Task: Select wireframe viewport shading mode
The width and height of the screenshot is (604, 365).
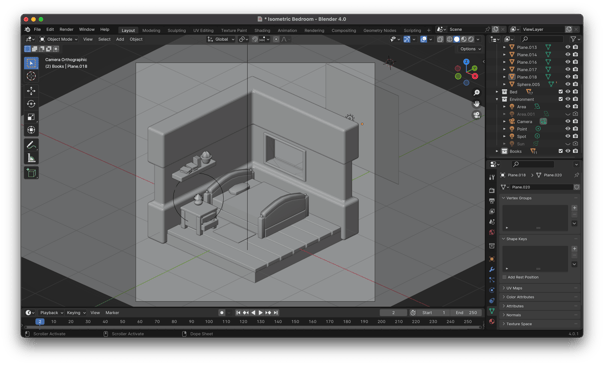Action: click(x=450, y=39)
